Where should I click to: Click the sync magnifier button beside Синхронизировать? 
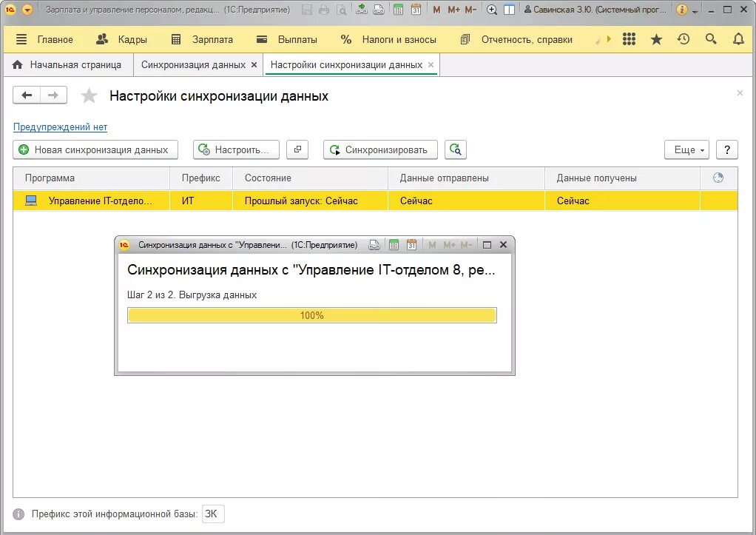[455, 149]
